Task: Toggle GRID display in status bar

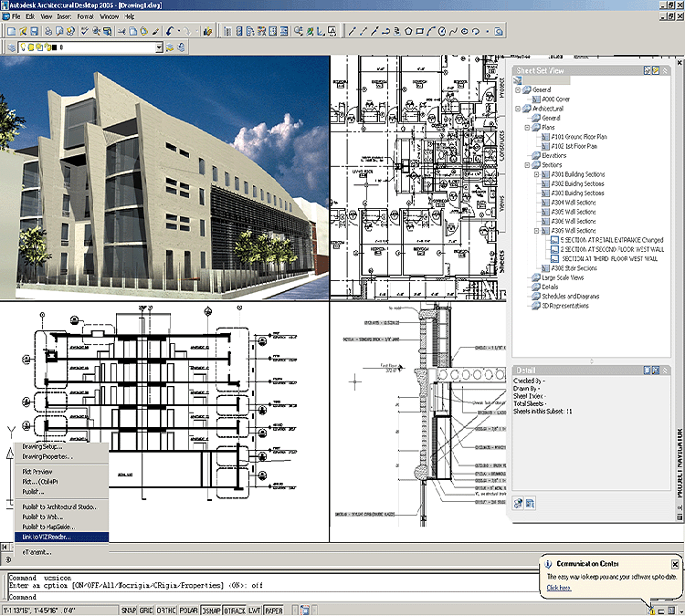Action: point(146,611)
